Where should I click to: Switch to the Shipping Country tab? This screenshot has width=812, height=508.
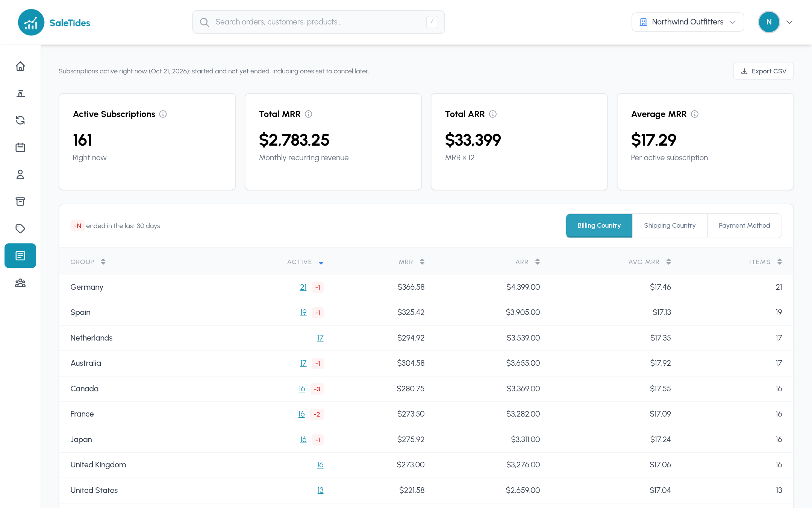[670, 226]
